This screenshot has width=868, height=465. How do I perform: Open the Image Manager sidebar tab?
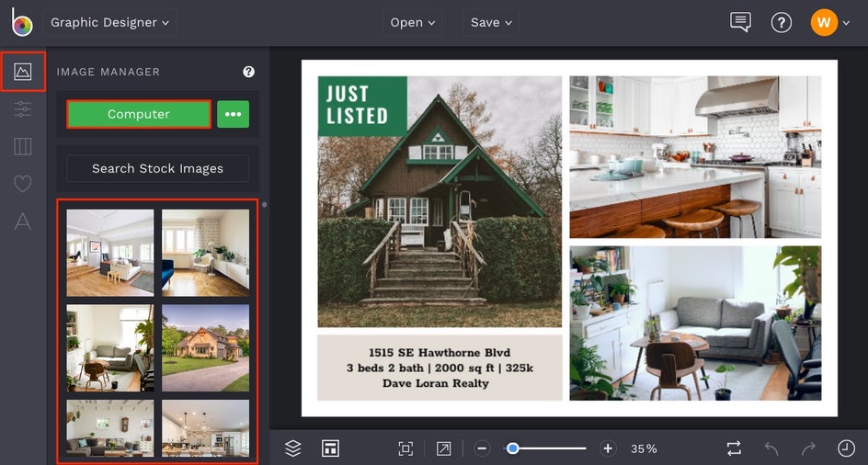23,72
